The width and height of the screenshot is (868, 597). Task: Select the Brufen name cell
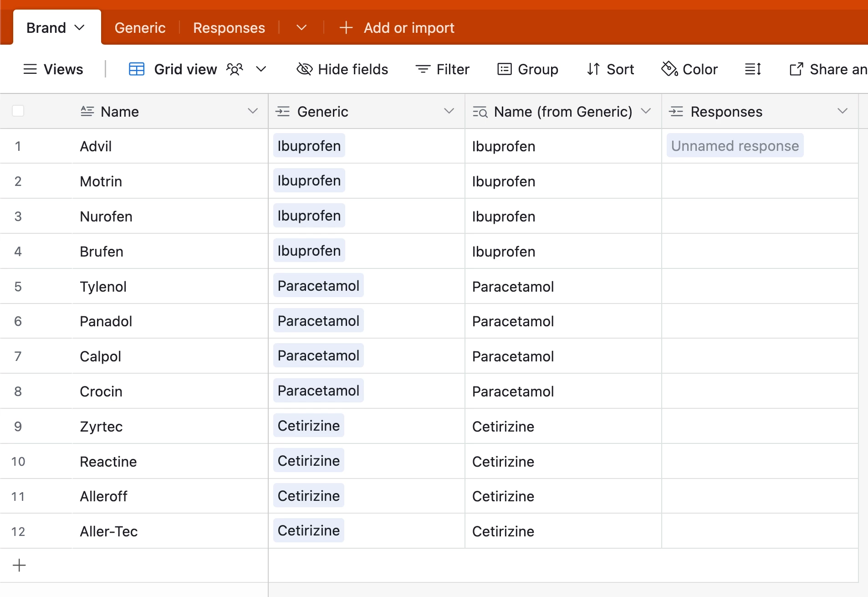[x=170, y=252]
